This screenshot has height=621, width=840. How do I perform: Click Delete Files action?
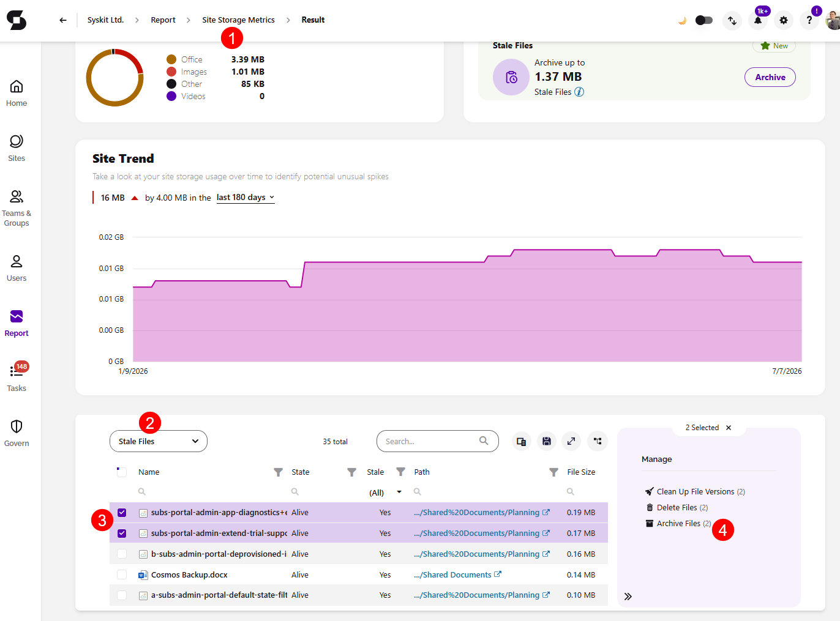coord(677,508)
